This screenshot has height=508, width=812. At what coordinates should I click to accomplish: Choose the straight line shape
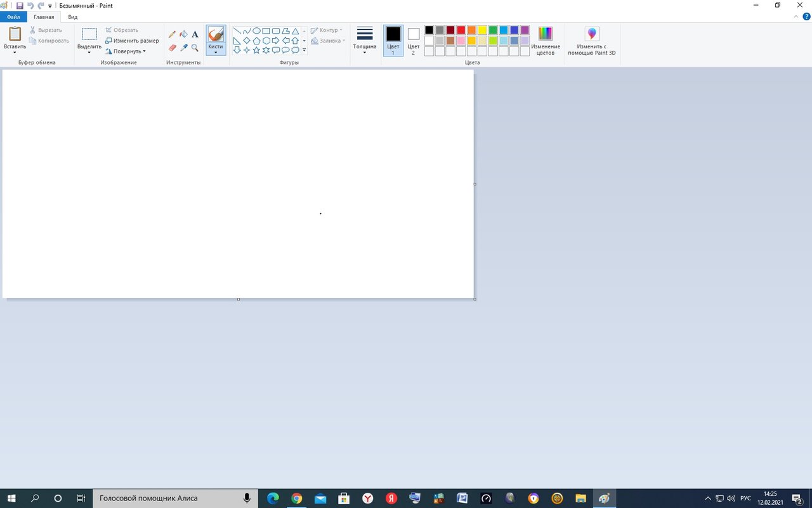click(x=237, y=30)
